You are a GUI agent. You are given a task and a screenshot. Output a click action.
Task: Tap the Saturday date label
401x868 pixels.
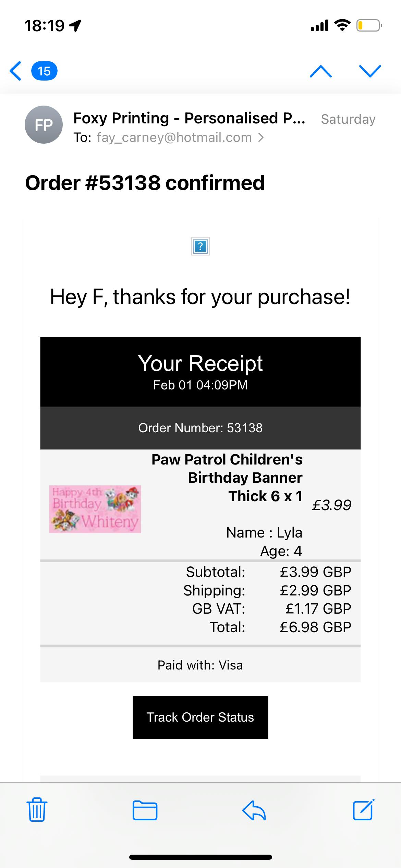(348, 119)
